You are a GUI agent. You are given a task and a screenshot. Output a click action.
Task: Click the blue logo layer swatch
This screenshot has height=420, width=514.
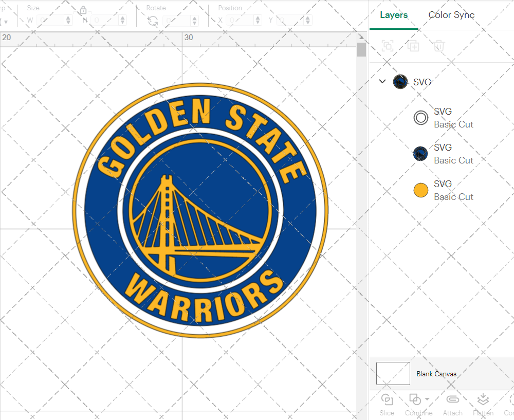(420, 154)
